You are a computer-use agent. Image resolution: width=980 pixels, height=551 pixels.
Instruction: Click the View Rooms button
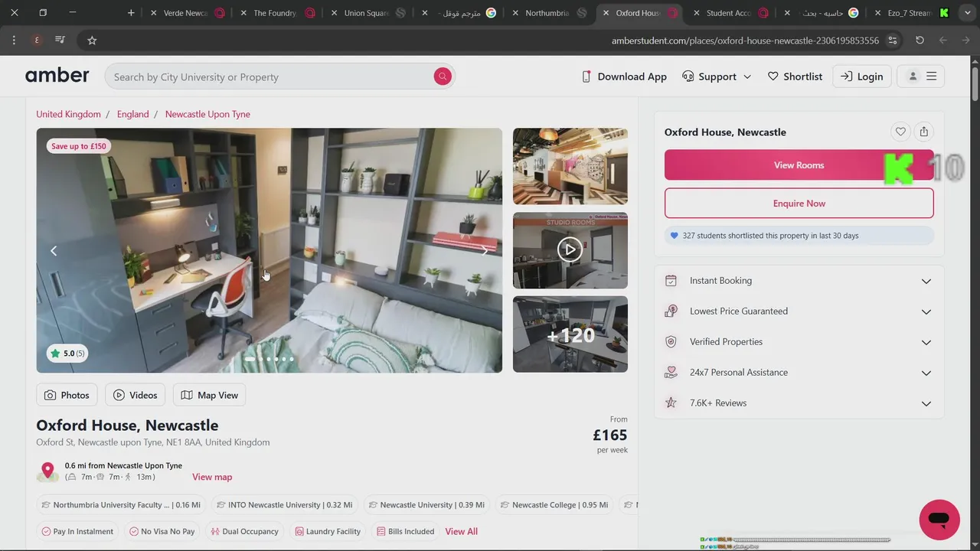(799, 165)
